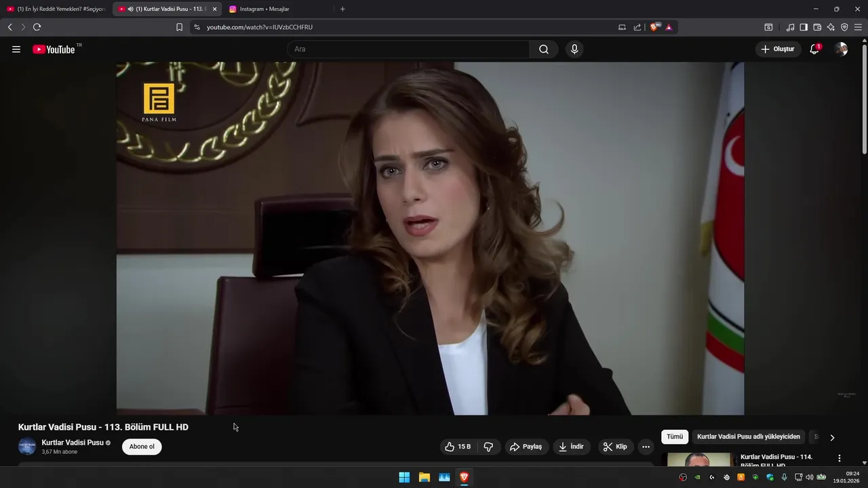Screen dimensions: 868x488
Task: Open the Brave VPN shield icon
Action: click(x=844, y=27)
